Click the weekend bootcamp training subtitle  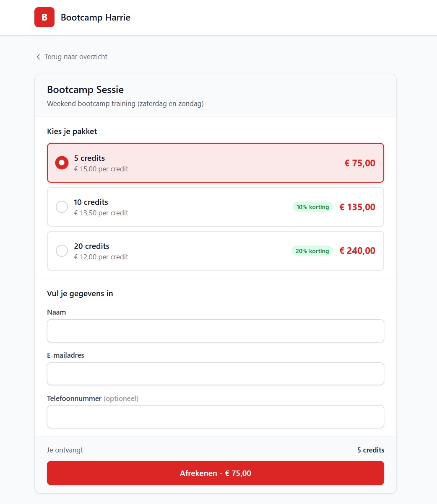click(x=125, y=103)
